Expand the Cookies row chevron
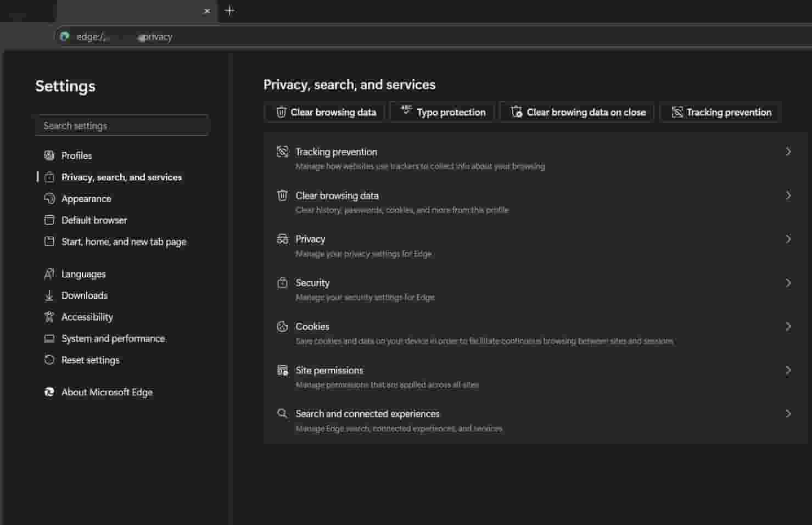This screenshot has width=812, height=525. pyautogui.click(x=788, y=327)
